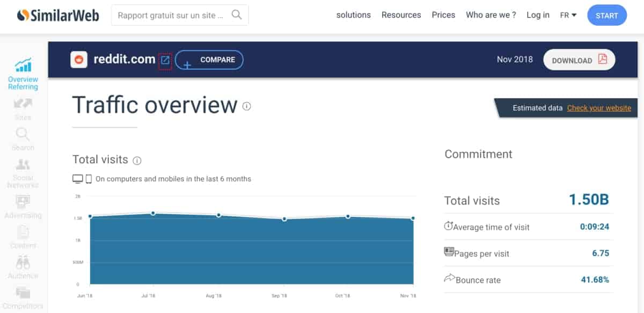The height and width of the screenshot is (313, 644).
Task: Click the search magnifier icon
Action: tap(237, 15)
